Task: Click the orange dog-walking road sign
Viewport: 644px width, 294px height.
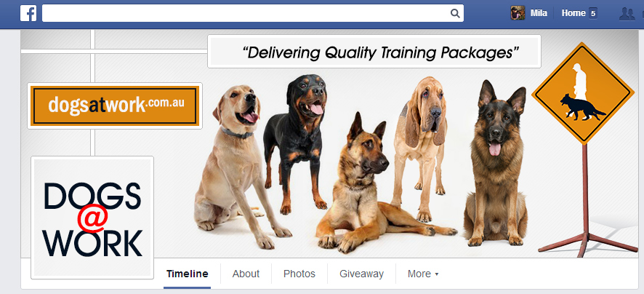Action: [582, 93]
